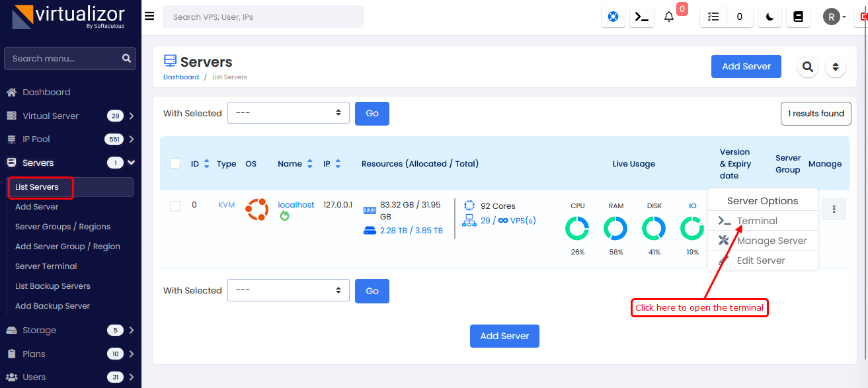Choose Manage Server in Server Options
Viewport: 868px width, 388px height.
(771, 241)
